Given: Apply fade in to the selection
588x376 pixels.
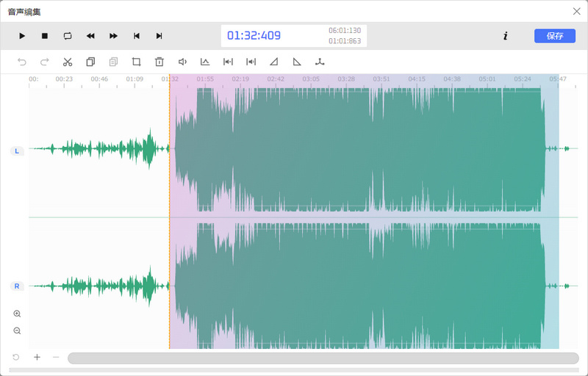Looking at the screenshot, I should [273, 62].
